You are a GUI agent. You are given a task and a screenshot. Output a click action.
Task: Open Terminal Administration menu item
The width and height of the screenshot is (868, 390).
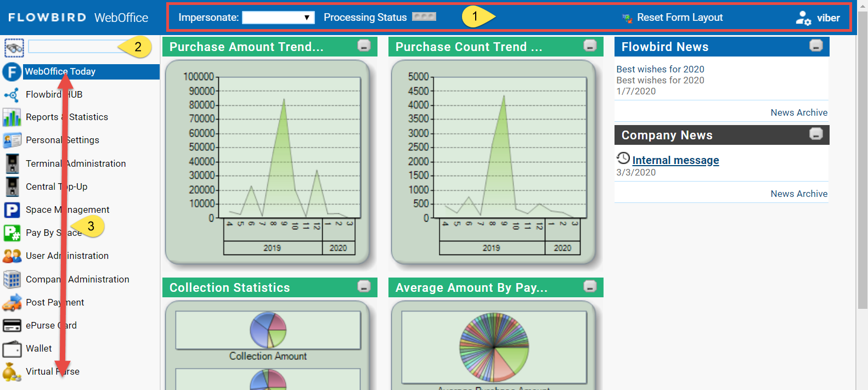click(x=76, y=163)
